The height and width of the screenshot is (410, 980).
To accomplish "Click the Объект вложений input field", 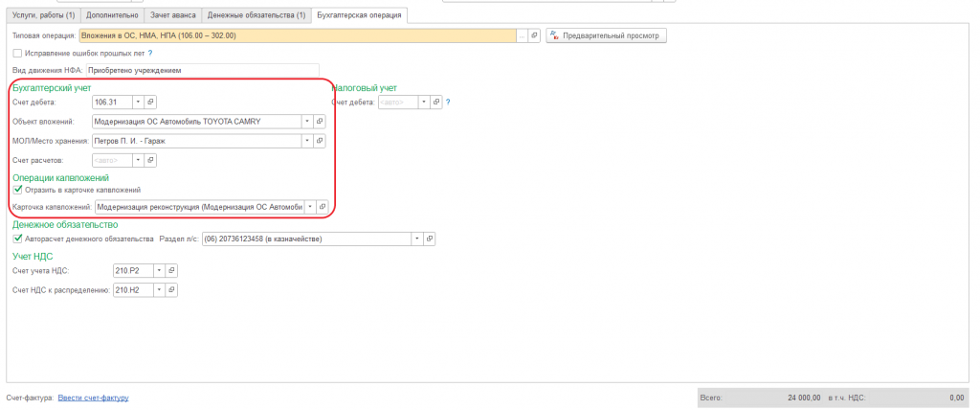I will pos(197,122).
